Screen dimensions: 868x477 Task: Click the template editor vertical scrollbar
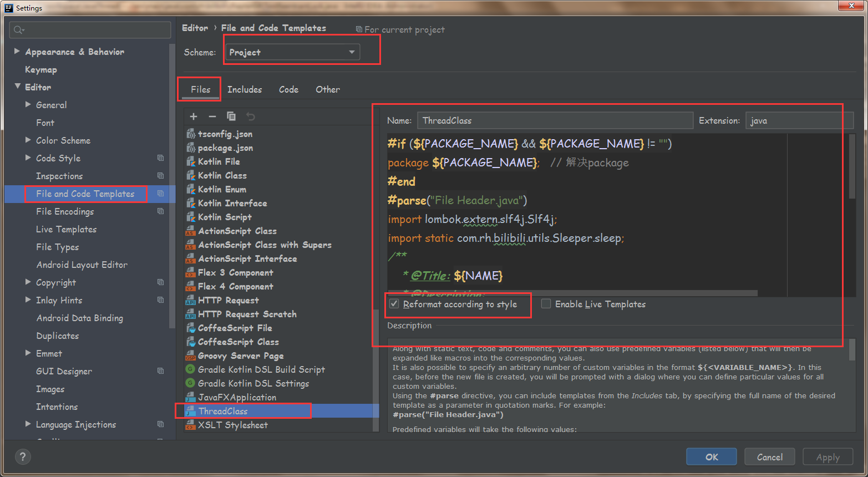(x=852, y=166)
